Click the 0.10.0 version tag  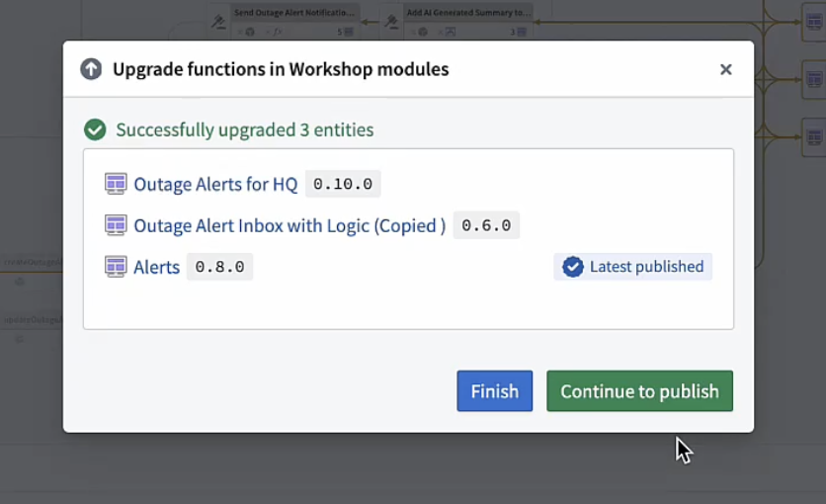tap(343, 184)
